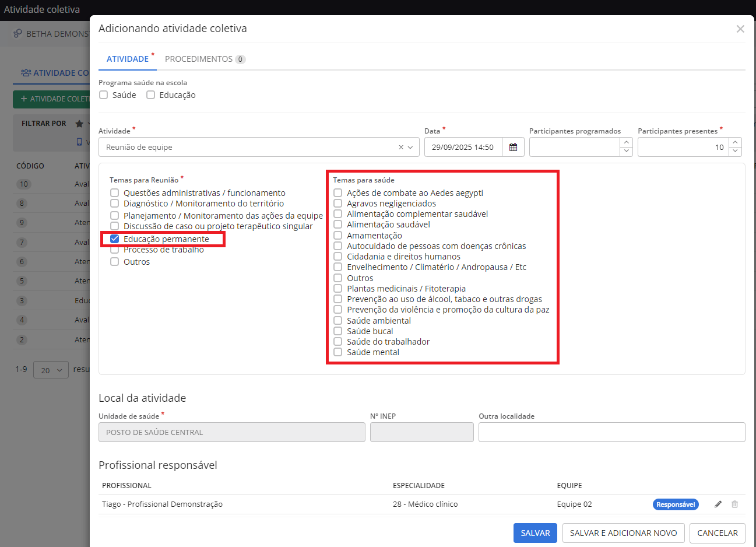
Task: Clear the Atividade field with the X icon
Action: pyautogui.click(x=401, y=148)
